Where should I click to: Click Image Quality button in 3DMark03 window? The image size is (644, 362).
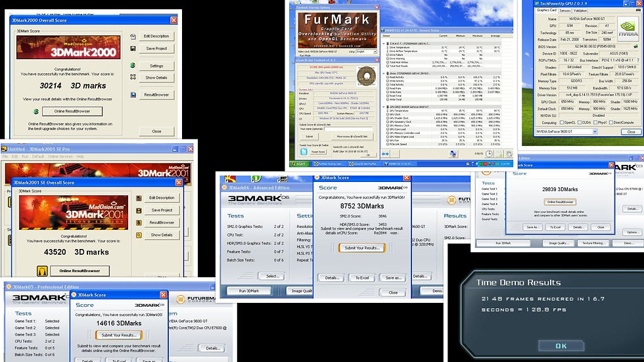[558, 243]
